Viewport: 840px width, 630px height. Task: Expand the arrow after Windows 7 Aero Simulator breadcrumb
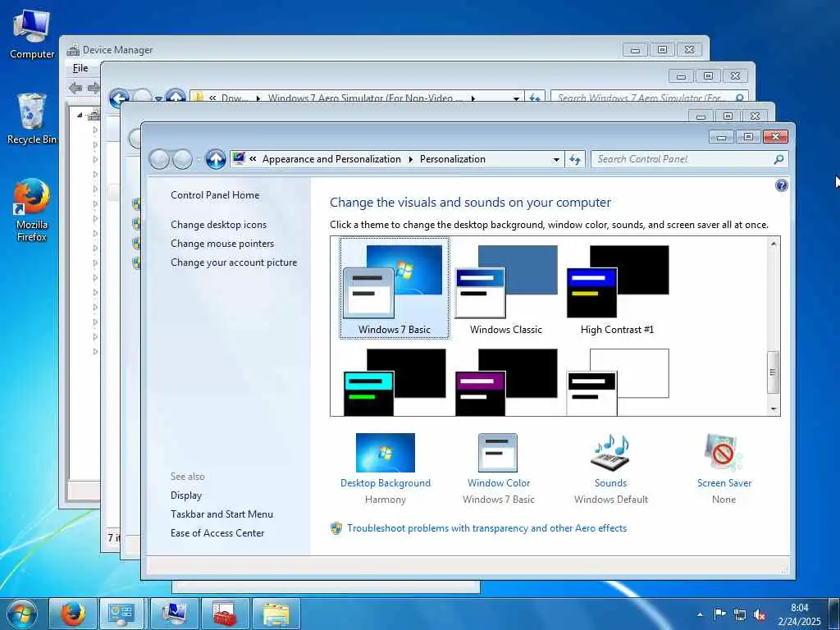click(472, 98)
